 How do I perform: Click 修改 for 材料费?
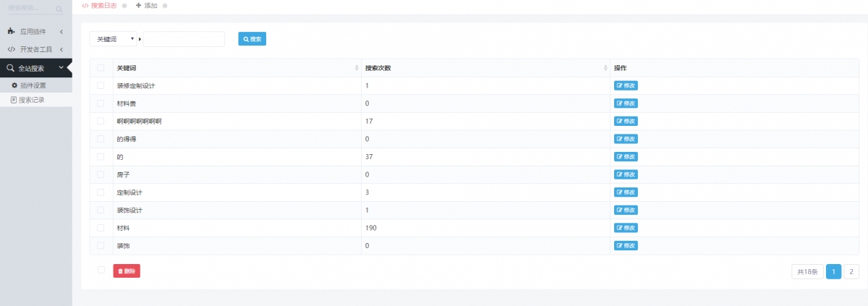(x=626, y=103)
